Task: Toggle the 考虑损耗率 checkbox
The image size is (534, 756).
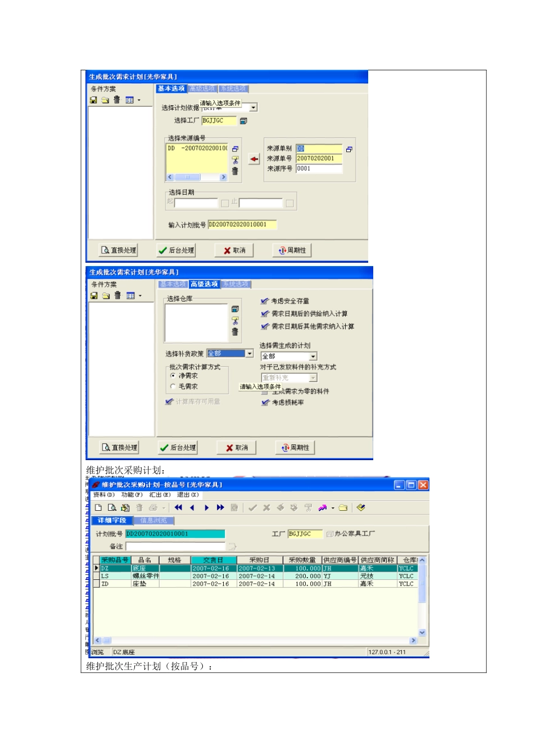Action: (x=265, y=403)
